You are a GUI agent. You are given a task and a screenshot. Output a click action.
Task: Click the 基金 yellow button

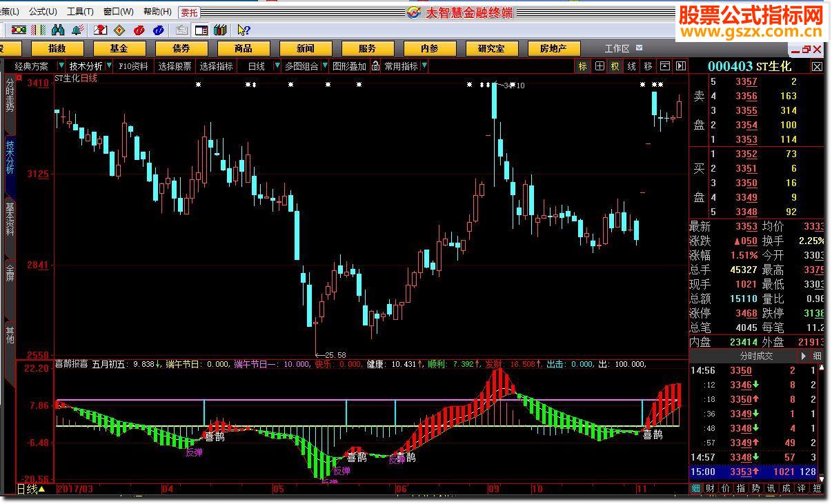(x=119, y=48)
